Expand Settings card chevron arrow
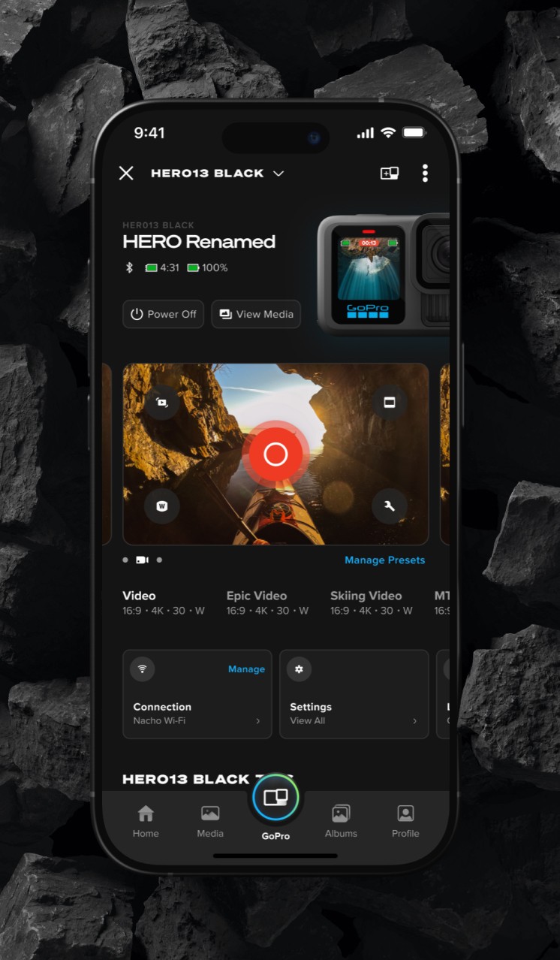The width and height of the screenshot is (560, 960). click(414, 721)
